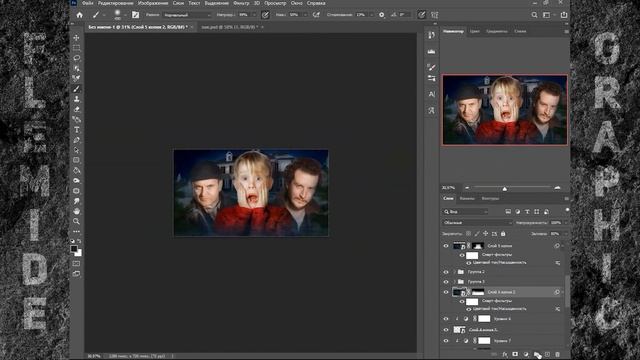The height and width of the screenshot is (360, 640).
Task: Click the foreground color swatch
Action: click(74, 249)
